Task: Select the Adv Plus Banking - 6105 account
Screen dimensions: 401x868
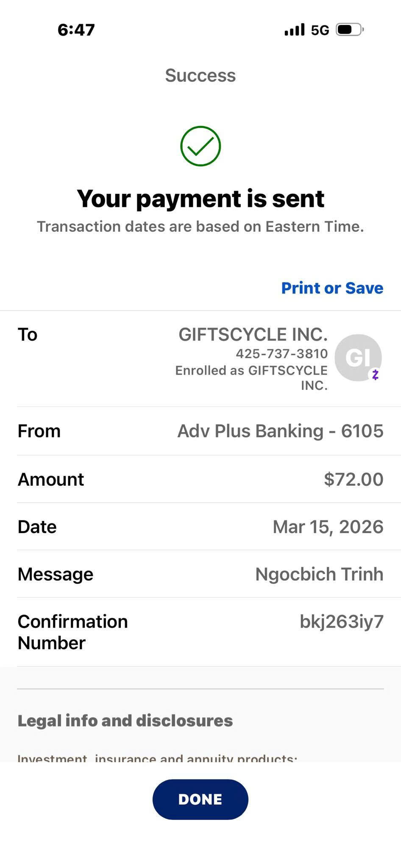Action: pyautogui.click(x=280, y=431)
